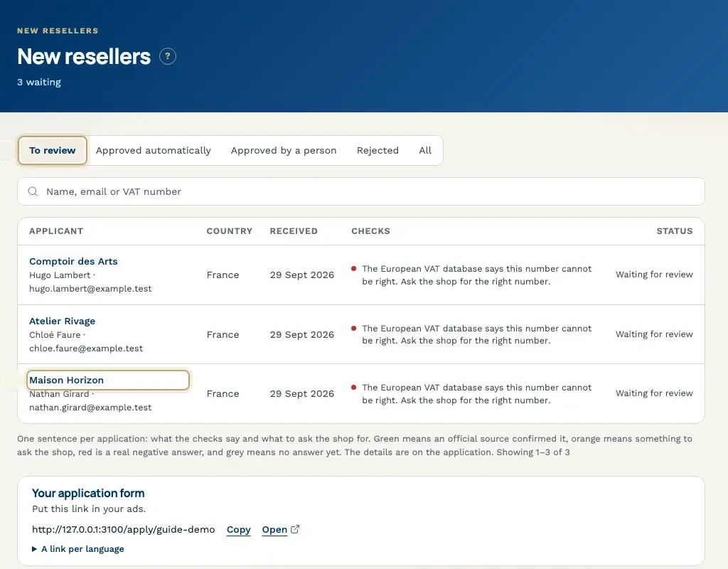This screenshot has height=569, width=728.
Task: Click the Checks column header
Action: coord(370,231)
